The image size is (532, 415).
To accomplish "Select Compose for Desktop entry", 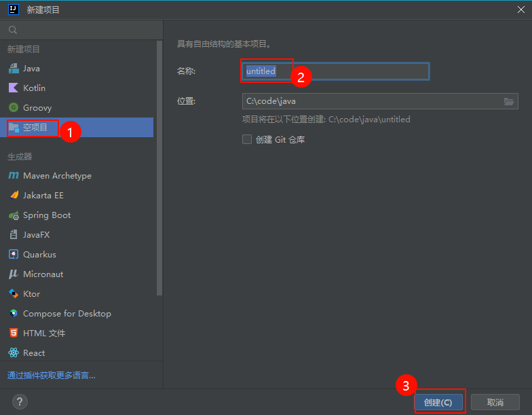I will point(77,314).
